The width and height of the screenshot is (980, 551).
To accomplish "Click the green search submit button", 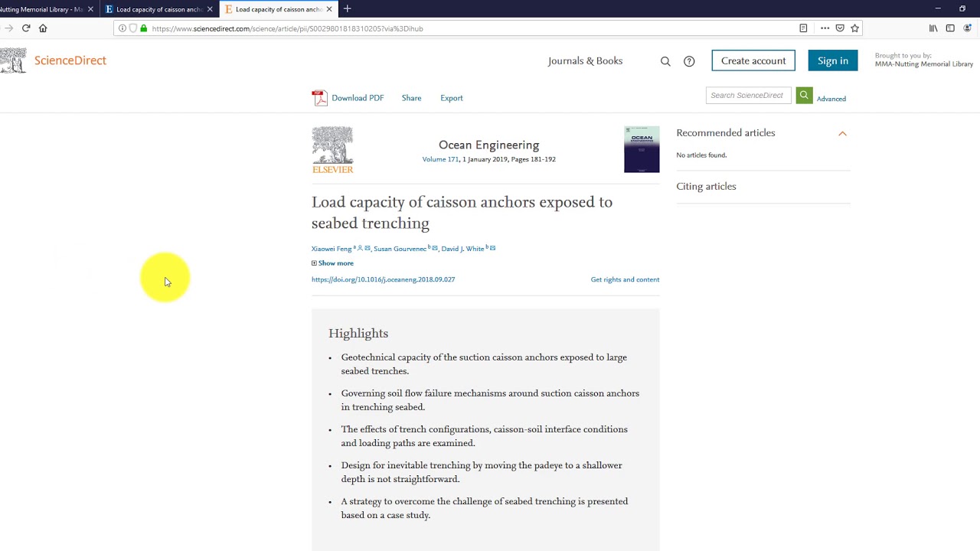I will (804, 96).
